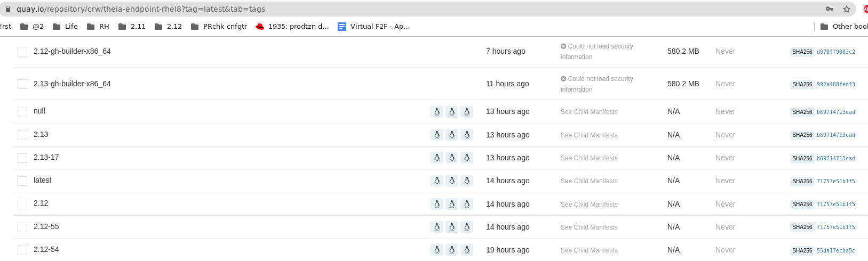This screenshot has width=868, height=261.
Task: Click the first Linux penguin icon for null tag
Action: pyautogui.click(x=437, y=112)
